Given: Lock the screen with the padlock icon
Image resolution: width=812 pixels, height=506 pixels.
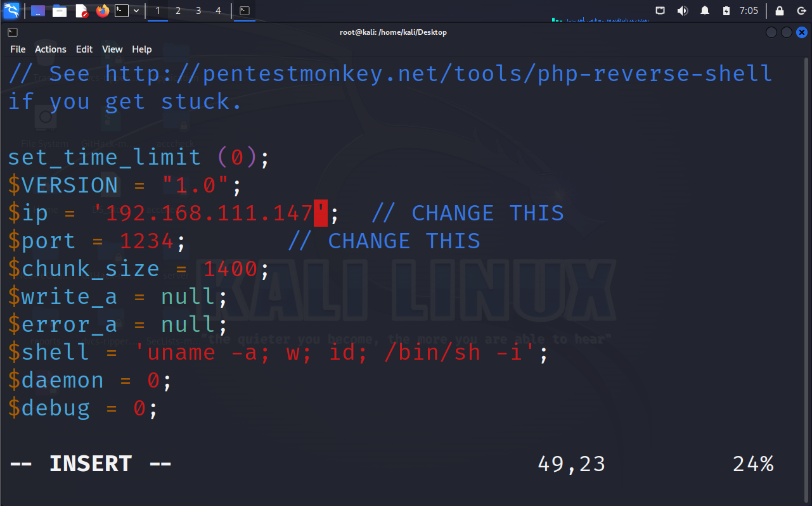Looking at the screenshot, I should coord(780,11).
